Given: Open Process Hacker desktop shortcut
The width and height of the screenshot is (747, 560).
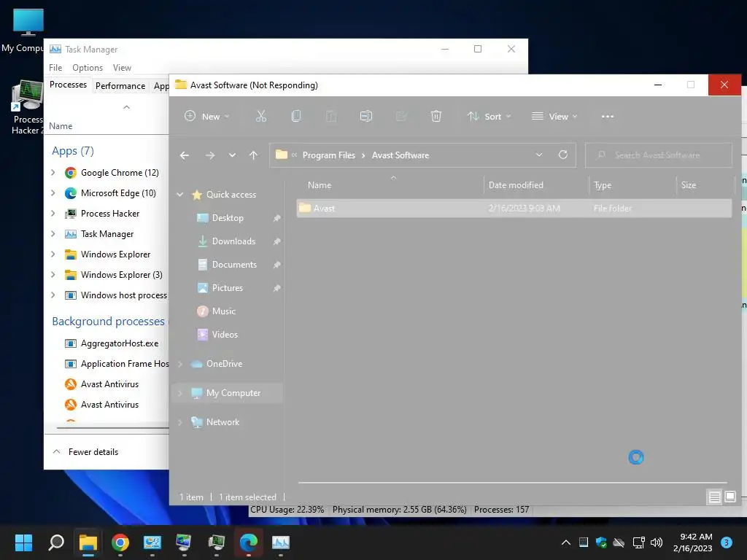Looking at the screenshot, I should click(26, 108).
